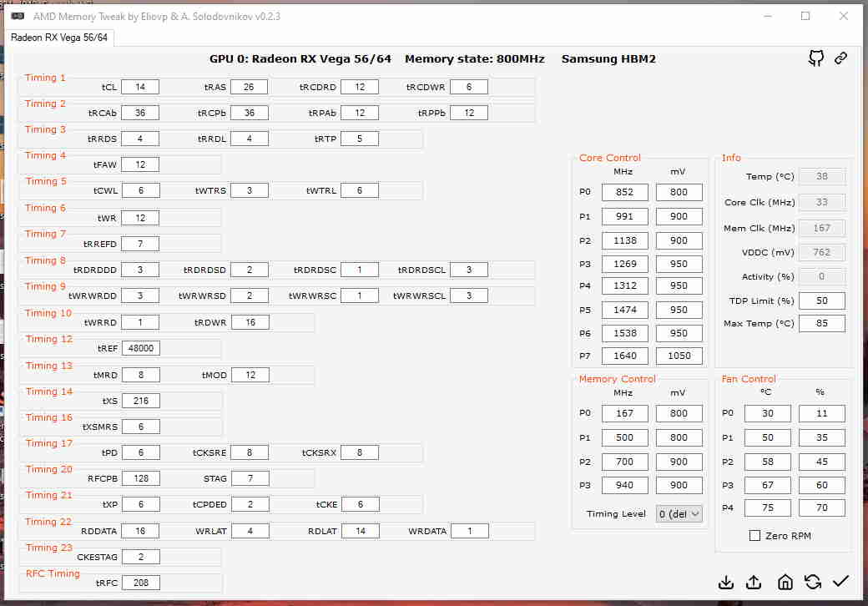Click the download/load timings icon
This screenshot has width=868, height=606.
click(726, 582)
